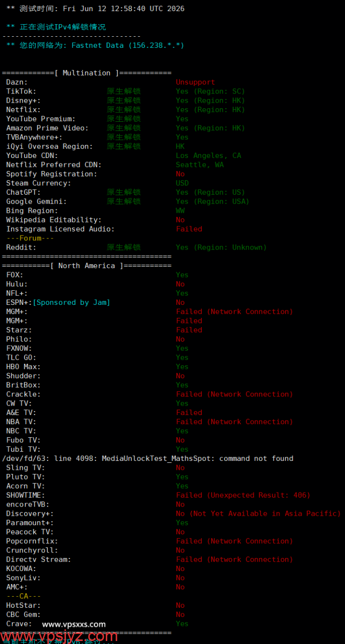
Task: Click the 'Peacock TV:' label
Action: (x=30, y=532)
